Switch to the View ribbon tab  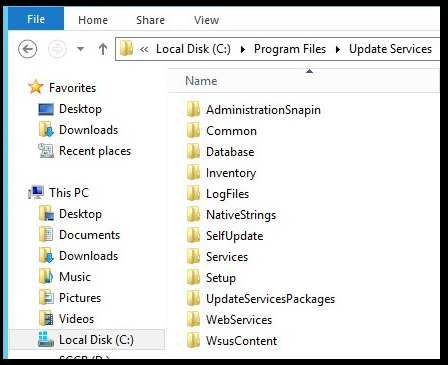[207, 20]
